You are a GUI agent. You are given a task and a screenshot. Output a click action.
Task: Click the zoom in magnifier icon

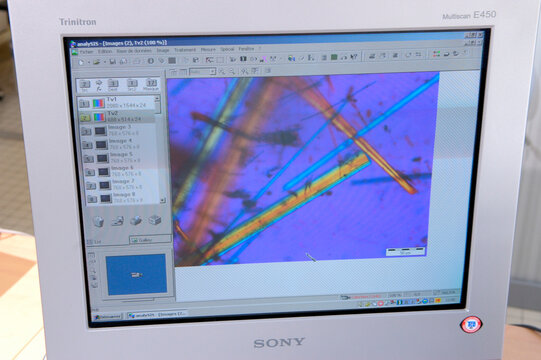click(222, 71)
